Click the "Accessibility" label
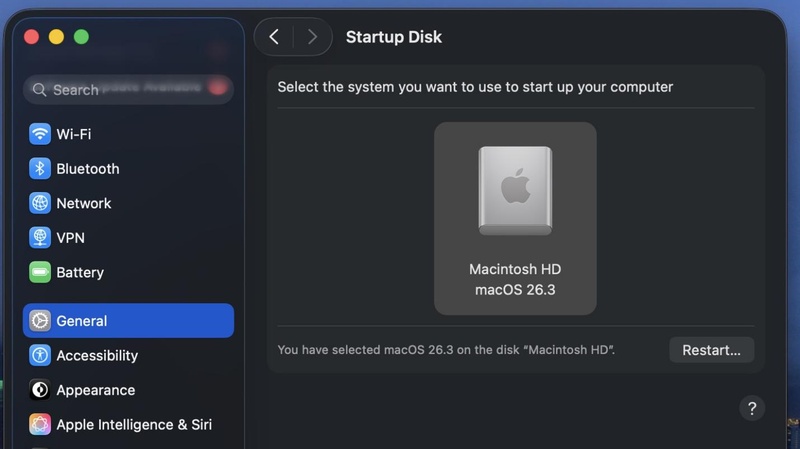The image size is (800, 449). pyautogui.click(x=97, y=356)
